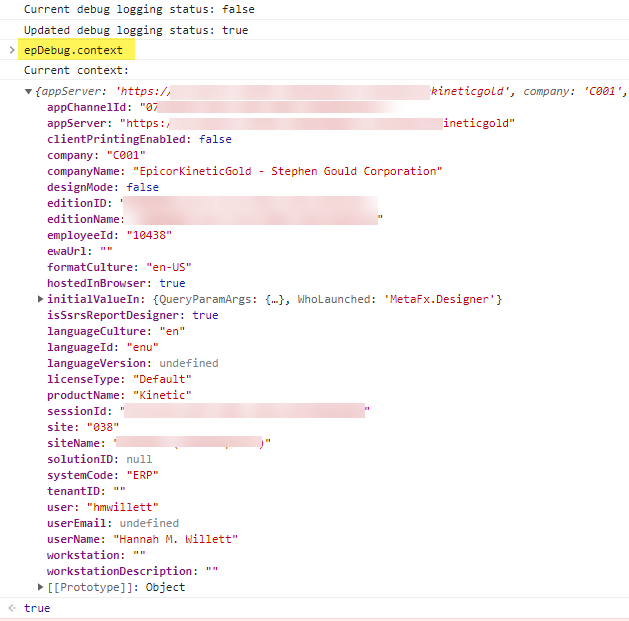Viewport: 629px width, 621px height.
Task: Click the systemCode "ERP" value
Action: 142,475
